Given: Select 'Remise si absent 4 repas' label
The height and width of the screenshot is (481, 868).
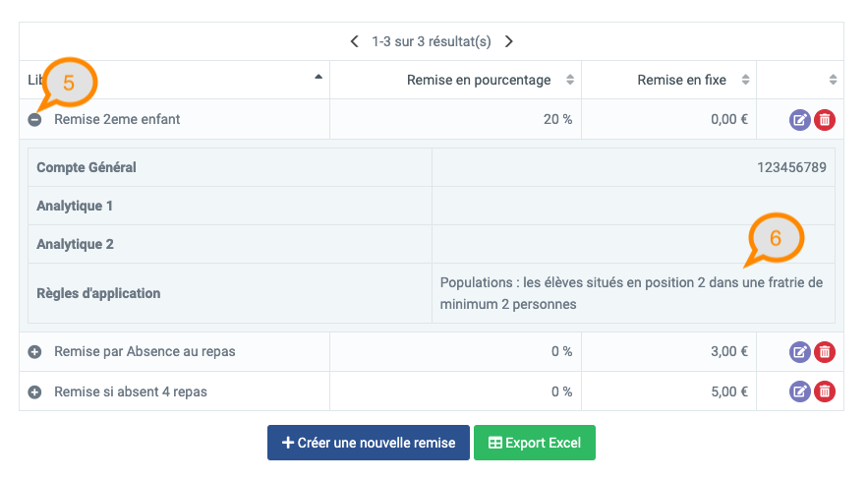Looking at the screenshot, I should point(131,391).
